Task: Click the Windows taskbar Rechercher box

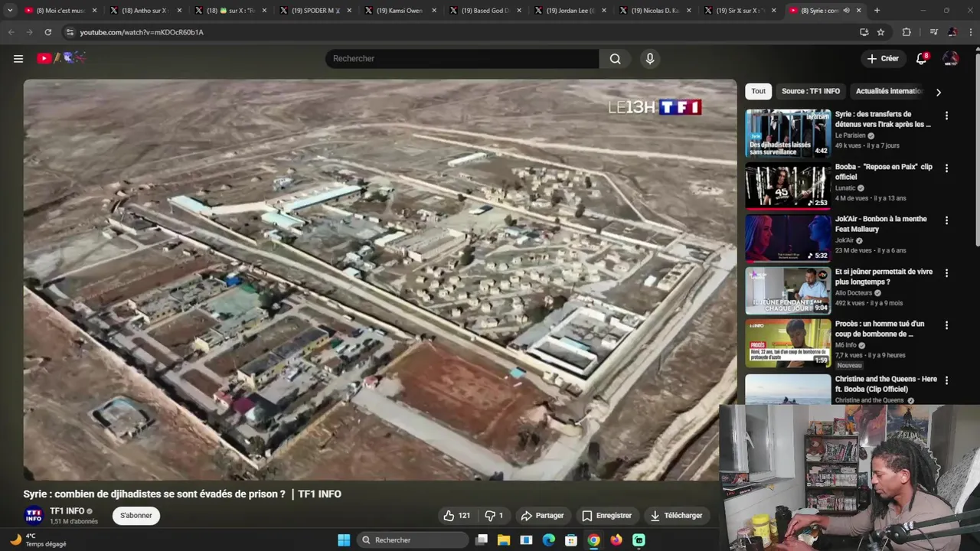Action: (413, 540)
